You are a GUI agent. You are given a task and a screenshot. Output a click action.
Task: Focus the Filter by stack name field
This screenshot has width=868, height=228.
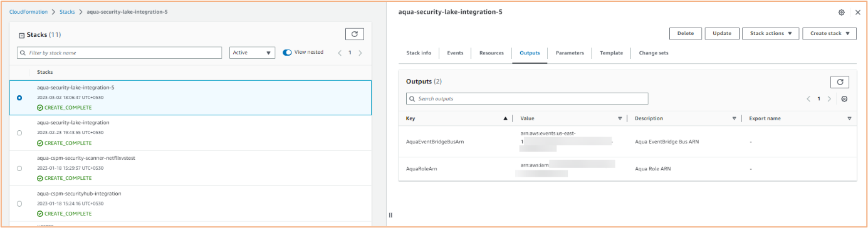pos(119,53)
